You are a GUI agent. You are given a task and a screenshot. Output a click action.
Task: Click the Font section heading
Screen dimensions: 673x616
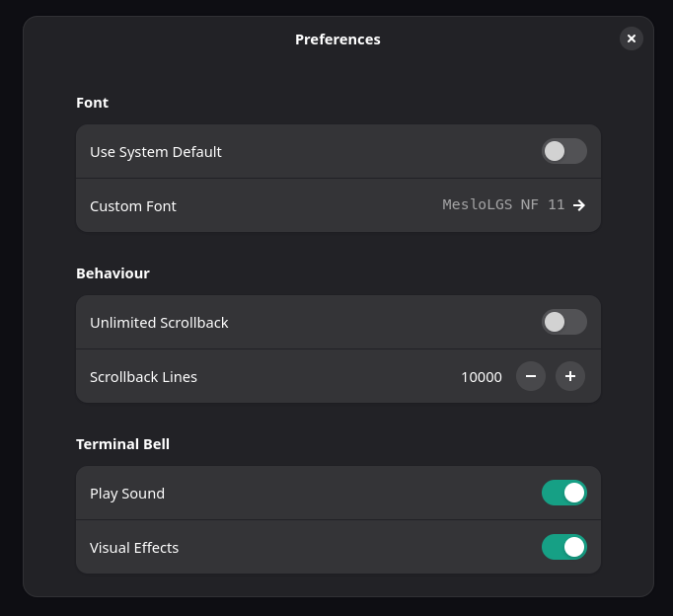(x=93, y=103)
